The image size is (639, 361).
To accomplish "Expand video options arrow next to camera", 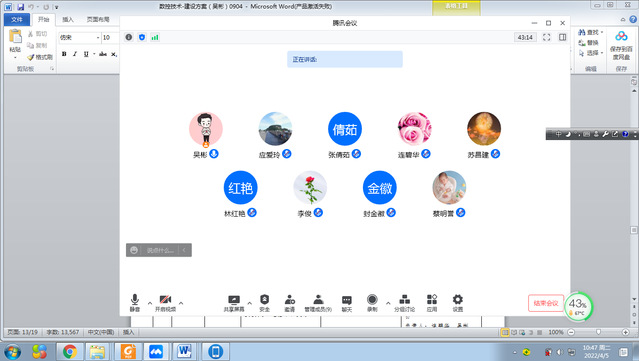I will tap(181, 303).
